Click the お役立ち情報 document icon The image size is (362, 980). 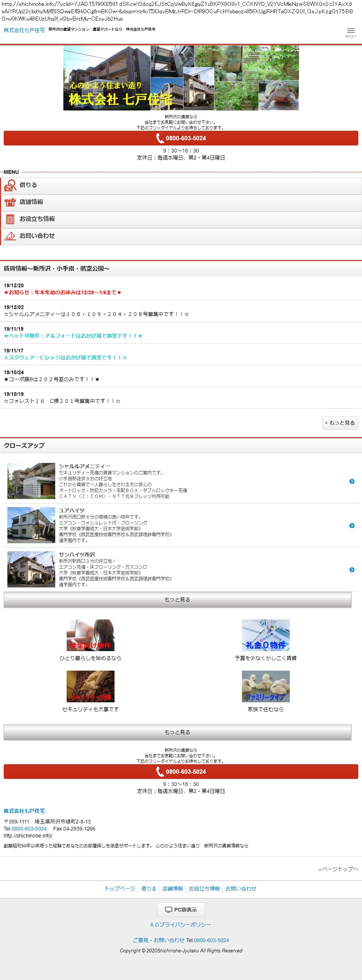coord(10,219)
